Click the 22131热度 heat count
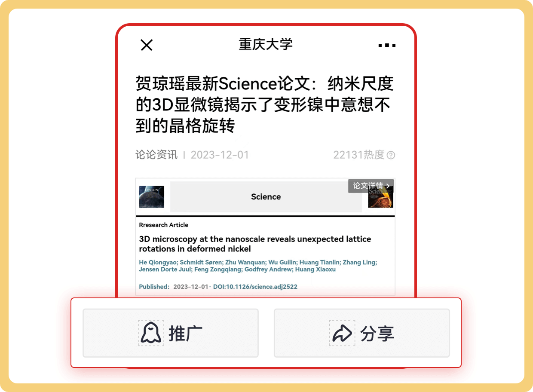 tap(359, 155)
